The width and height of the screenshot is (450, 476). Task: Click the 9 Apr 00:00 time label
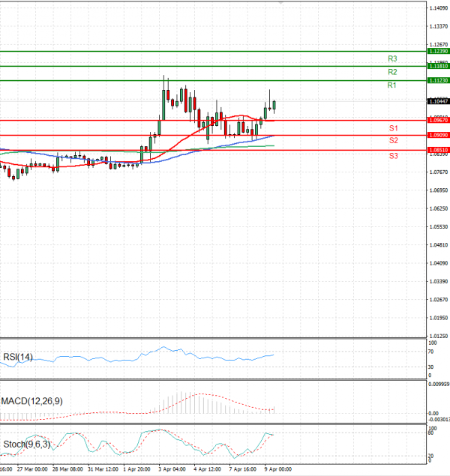(277, 469)
